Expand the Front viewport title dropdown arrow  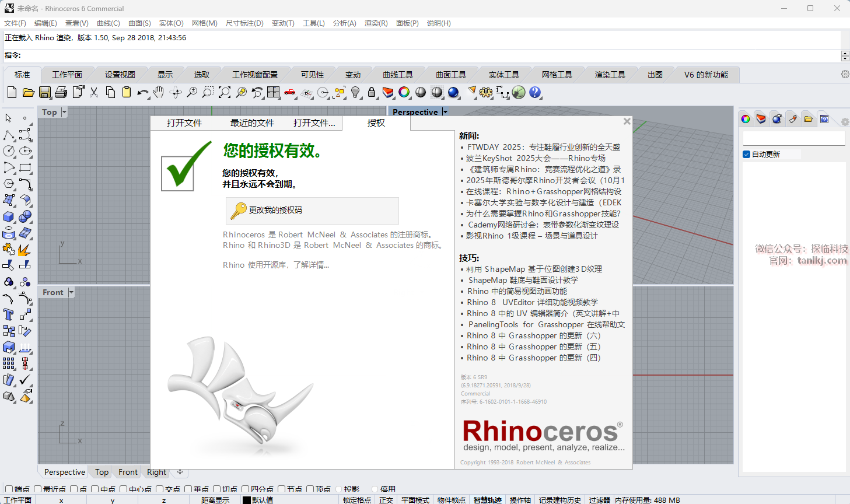71,292
